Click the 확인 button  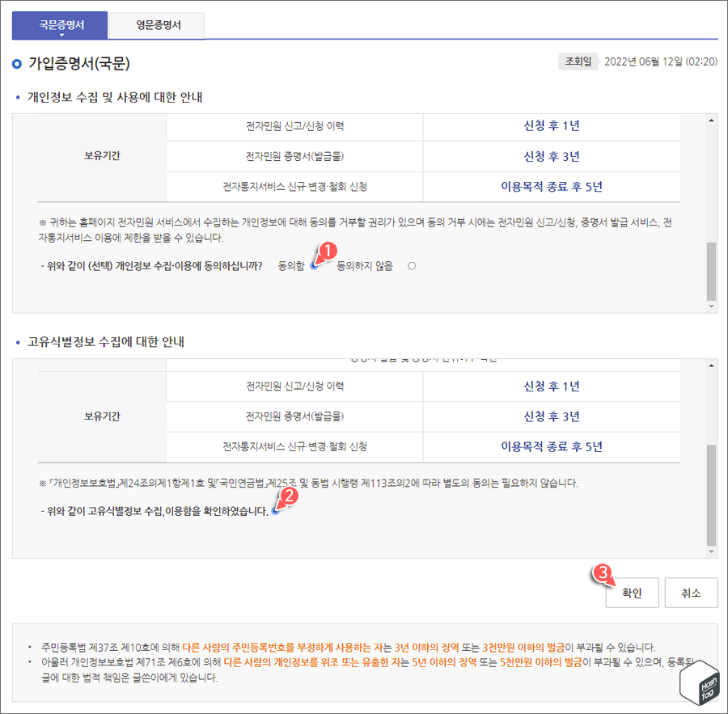coord(632,593)
